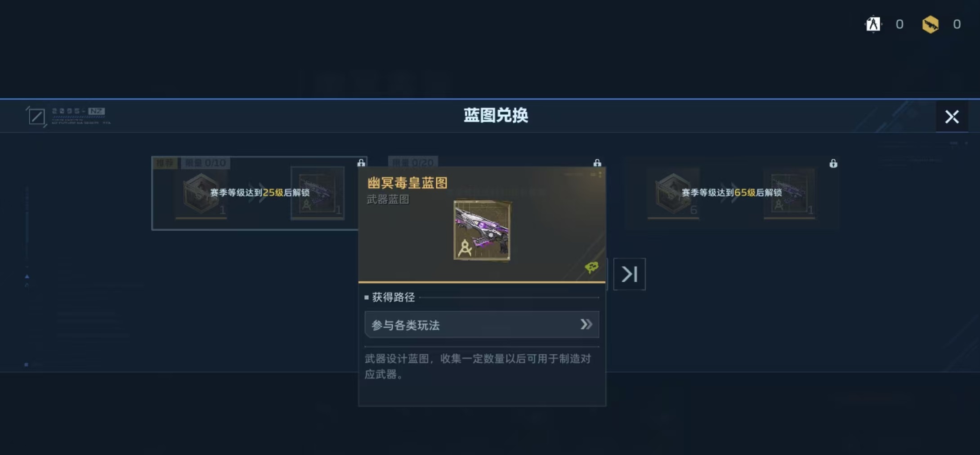Click the 限量 0/20 limit tag
The image size is (980, 455).
coord(413,162)
